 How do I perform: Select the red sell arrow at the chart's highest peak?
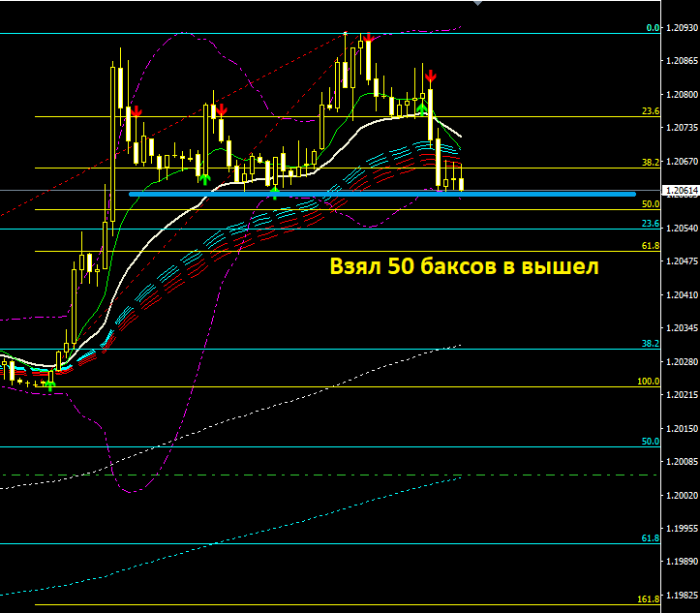click(368, 38)
